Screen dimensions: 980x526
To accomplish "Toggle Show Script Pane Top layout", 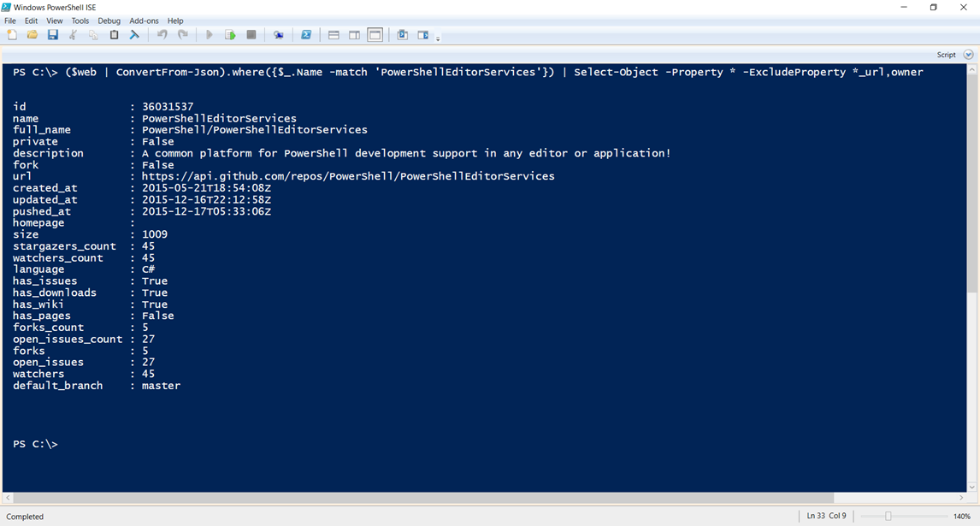I will (333, 34).
